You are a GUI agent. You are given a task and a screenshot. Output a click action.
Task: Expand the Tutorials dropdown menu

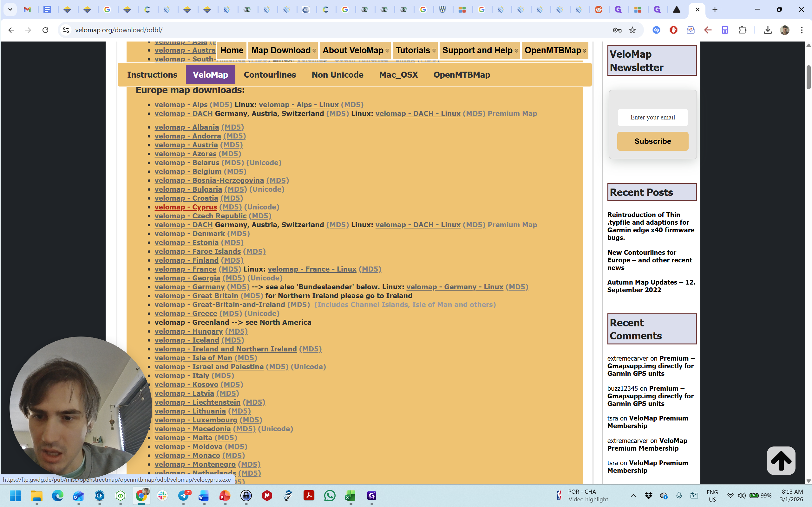(x=415, y=50)
